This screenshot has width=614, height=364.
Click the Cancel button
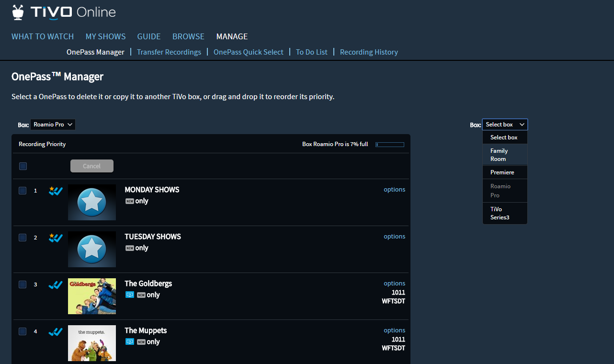point(92,166)
